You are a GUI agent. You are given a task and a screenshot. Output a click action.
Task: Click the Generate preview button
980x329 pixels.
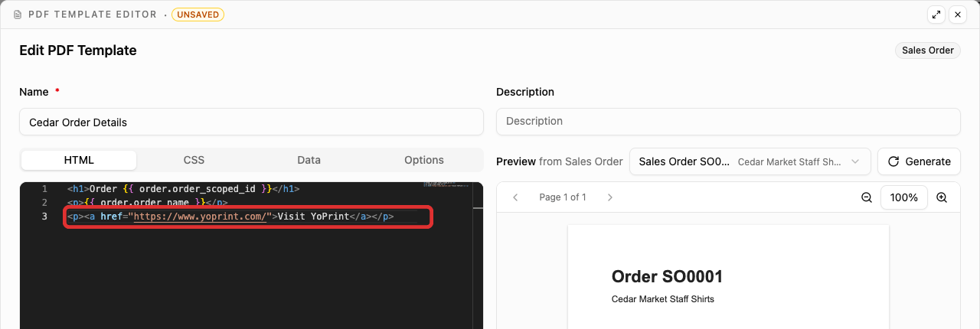(919, 161)
